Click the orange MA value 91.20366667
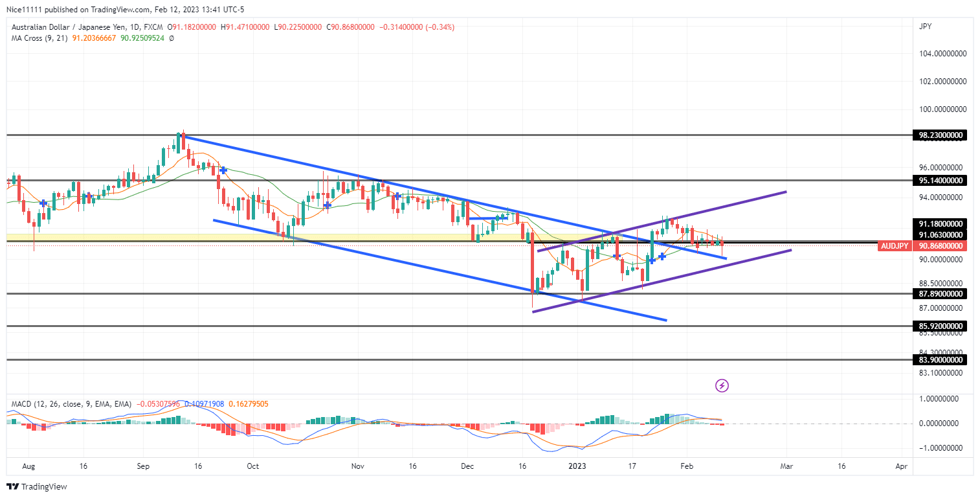The image size is (980, 498). click(x=94, y=38)
